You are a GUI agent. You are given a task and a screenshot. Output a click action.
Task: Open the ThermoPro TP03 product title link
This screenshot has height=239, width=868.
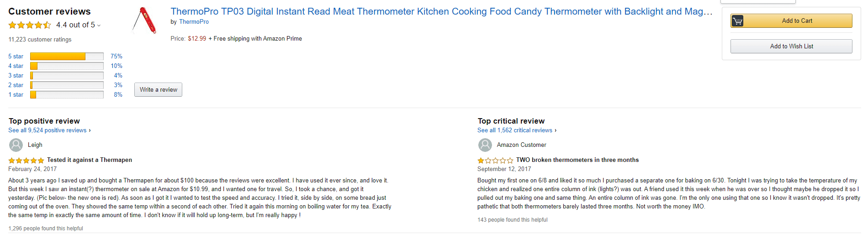[441, 12]
